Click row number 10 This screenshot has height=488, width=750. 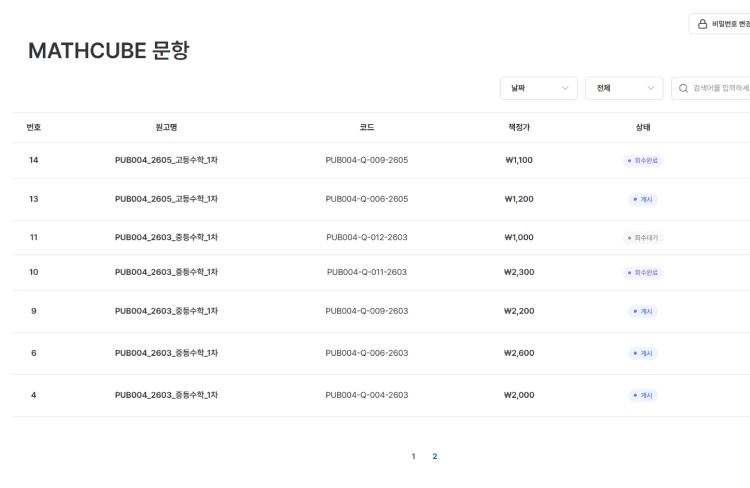tap(33, 272)
